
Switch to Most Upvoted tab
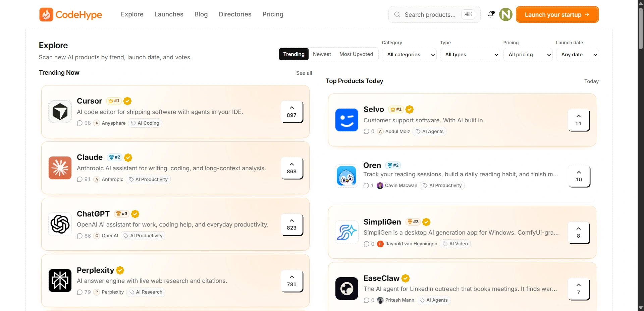pos(356,54)
